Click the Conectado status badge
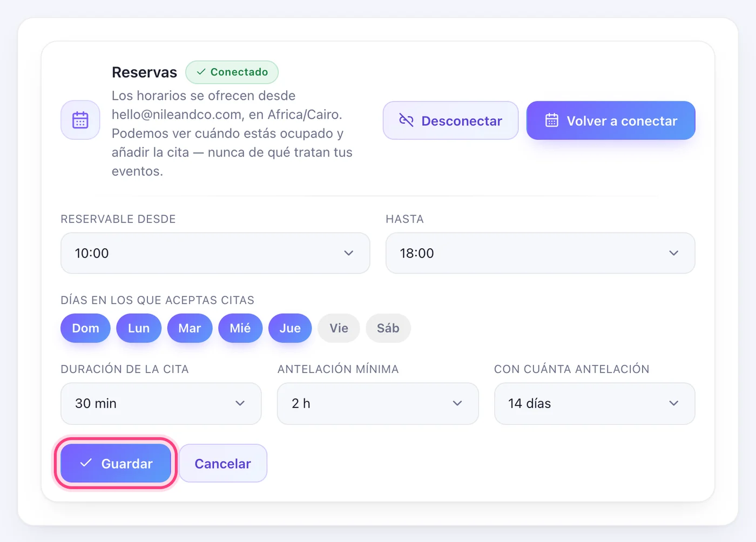The width and height of the screenshot is (756, 542). tap(232, 72)
